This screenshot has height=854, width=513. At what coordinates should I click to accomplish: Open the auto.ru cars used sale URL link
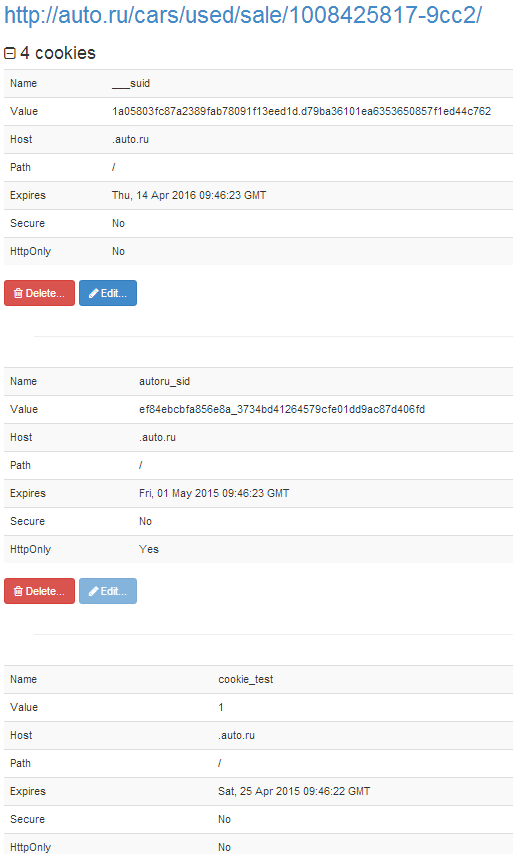(243, 15)
